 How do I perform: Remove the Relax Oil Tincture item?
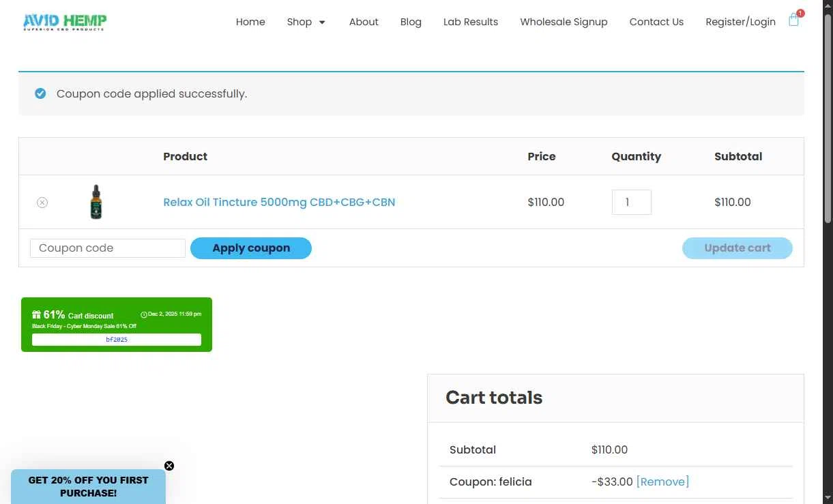[x=42, y=203]
